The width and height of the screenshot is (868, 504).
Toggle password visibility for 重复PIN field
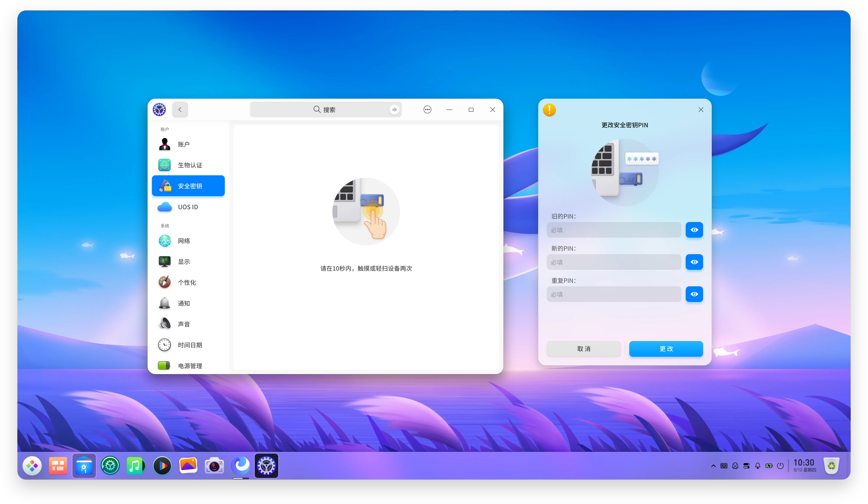(694, 294)
